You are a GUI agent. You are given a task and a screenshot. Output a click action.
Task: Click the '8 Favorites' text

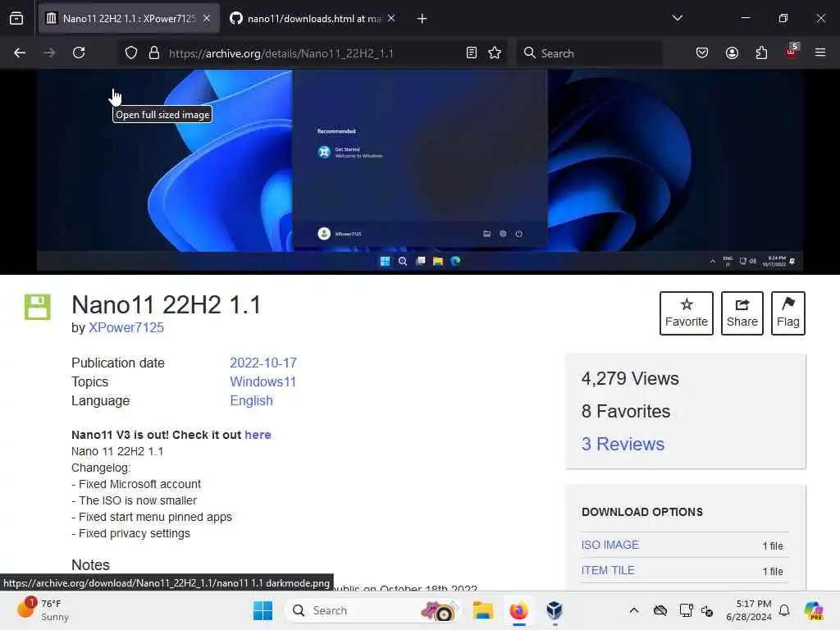click(x=626, y=412)
